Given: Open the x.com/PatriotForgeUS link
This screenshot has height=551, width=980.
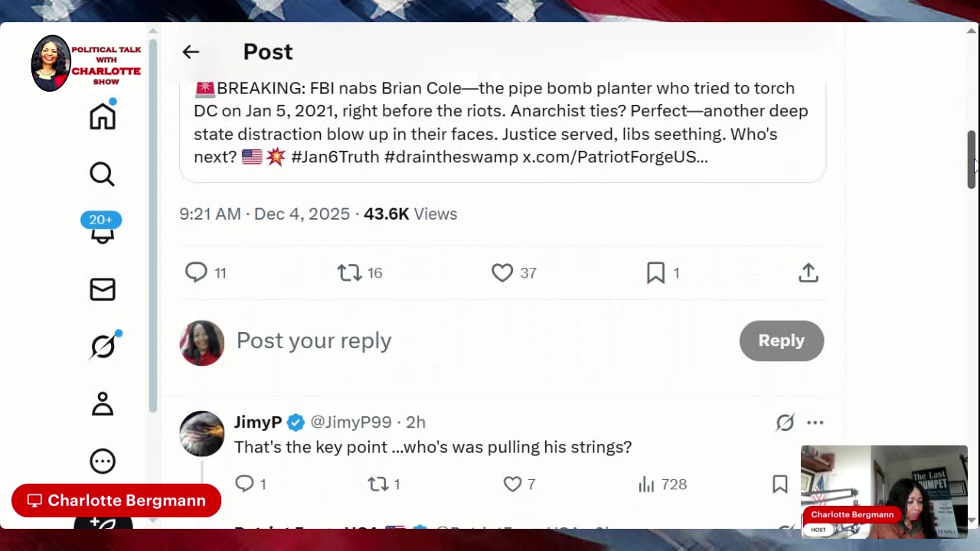Looking at the screenshot, I should (x=614, y=157).
